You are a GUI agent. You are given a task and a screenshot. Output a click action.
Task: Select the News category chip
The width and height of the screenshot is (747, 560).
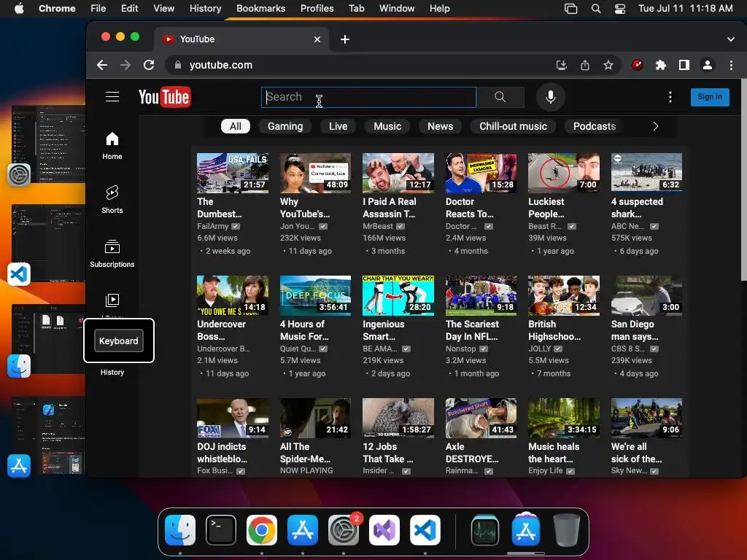(x=440, y=126)
